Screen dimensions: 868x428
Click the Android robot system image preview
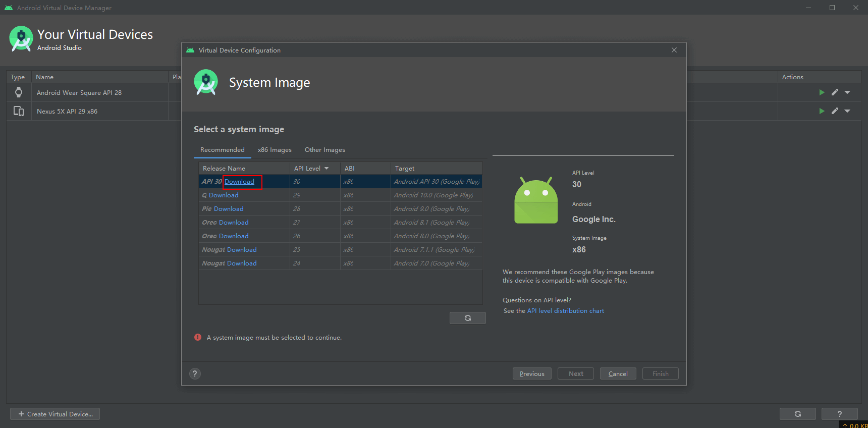536,200
